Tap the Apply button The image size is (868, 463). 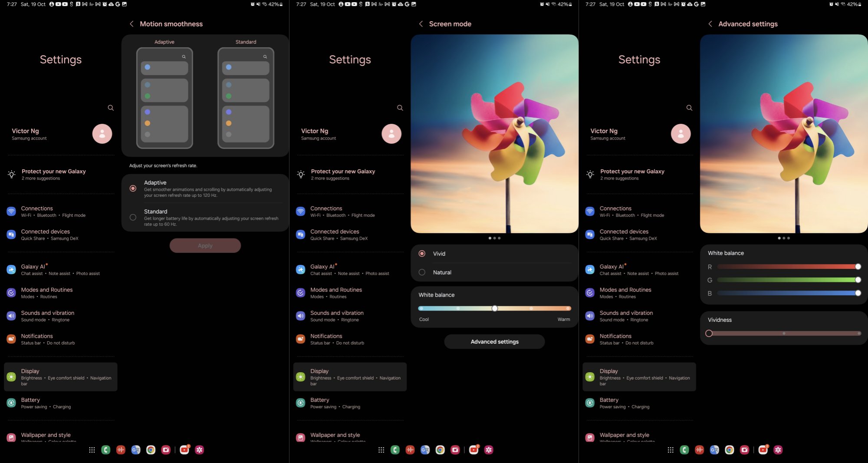click(x=205, y=245)
